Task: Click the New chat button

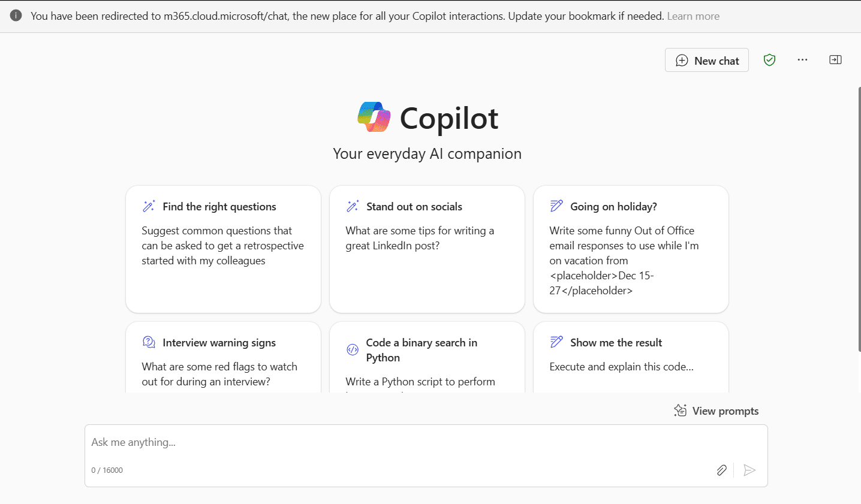Action: click(706, 60)
